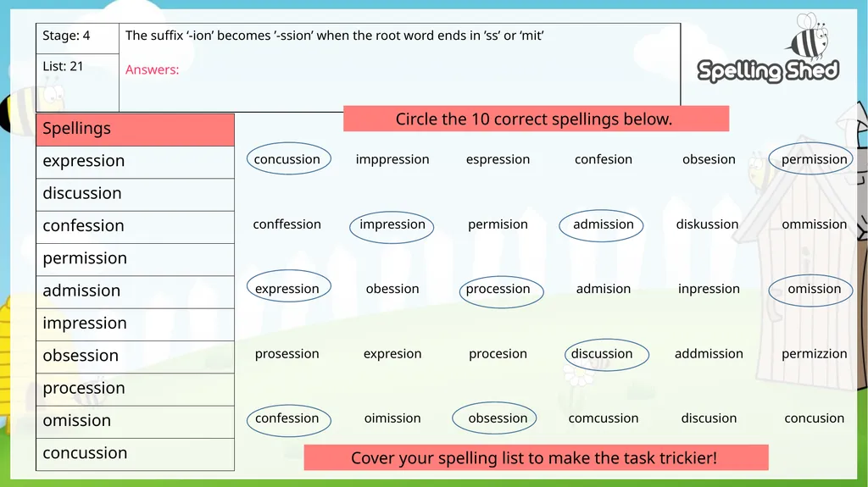Click the suffix rule description text

click(x=334, y=36)
